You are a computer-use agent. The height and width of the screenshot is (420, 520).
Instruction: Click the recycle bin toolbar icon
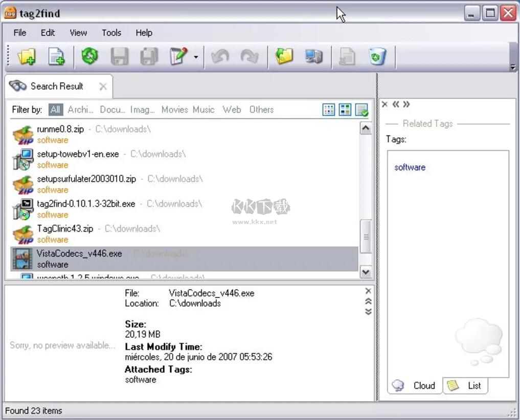377,56
